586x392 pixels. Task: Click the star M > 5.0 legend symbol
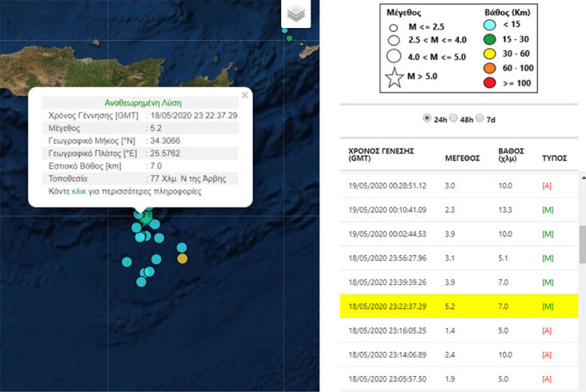[394, 79]
